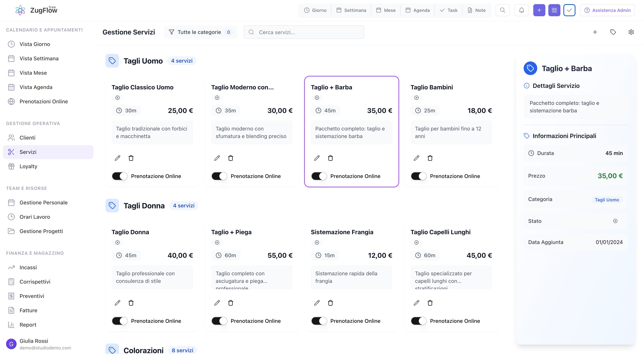Open services settings gear icon
Viewport: 644px width, 356px height.
631,32
